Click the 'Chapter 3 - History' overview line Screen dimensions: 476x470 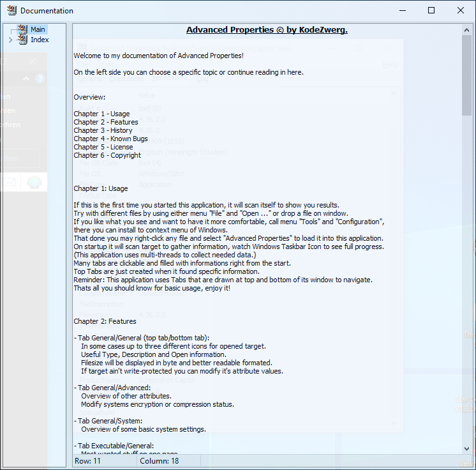click(x=103, y=130)
